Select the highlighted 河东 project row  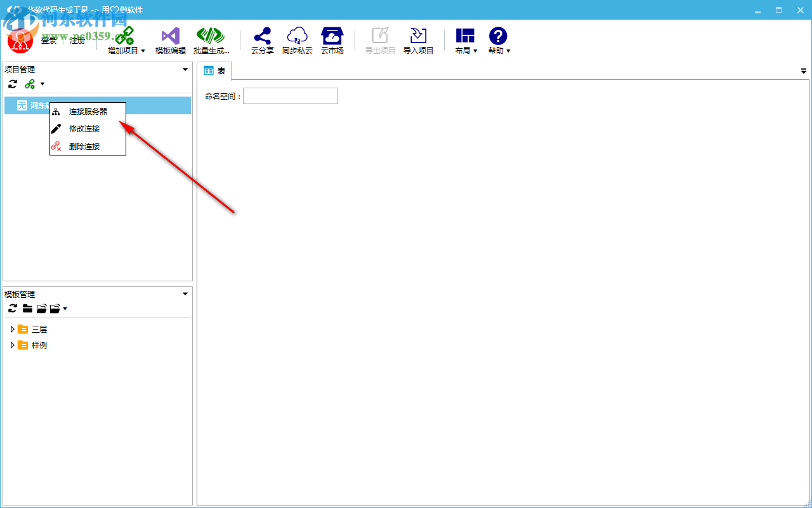pos(98,105)
